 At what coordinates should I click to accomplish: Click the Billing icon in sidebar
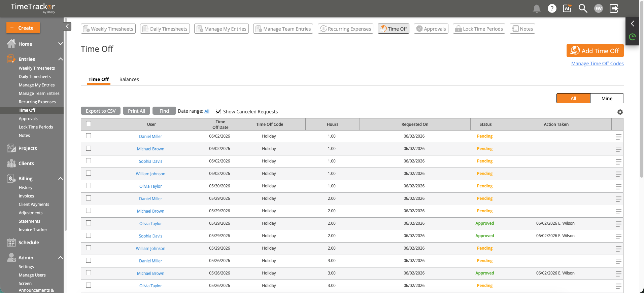[11, 178]
